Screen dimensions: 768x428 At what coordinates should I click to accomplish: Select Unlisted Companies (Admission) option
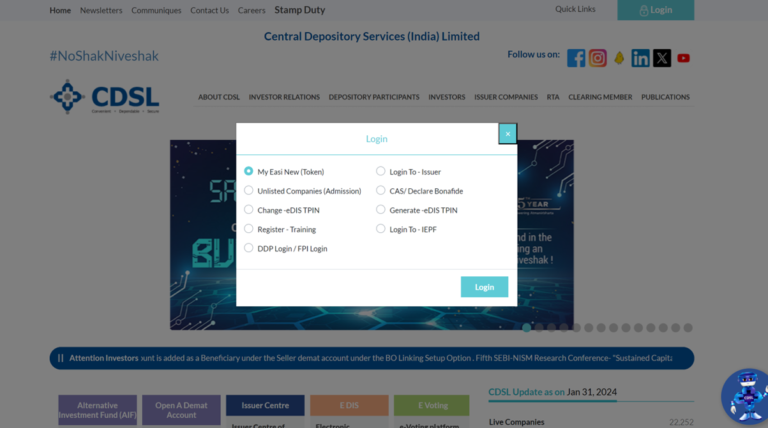coord(248,190)
